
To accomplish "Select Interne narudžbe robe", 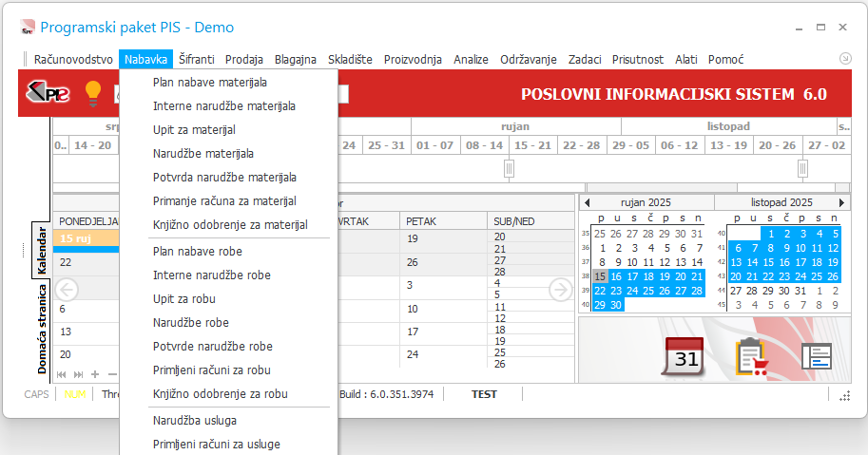I will tap(228, 275).
